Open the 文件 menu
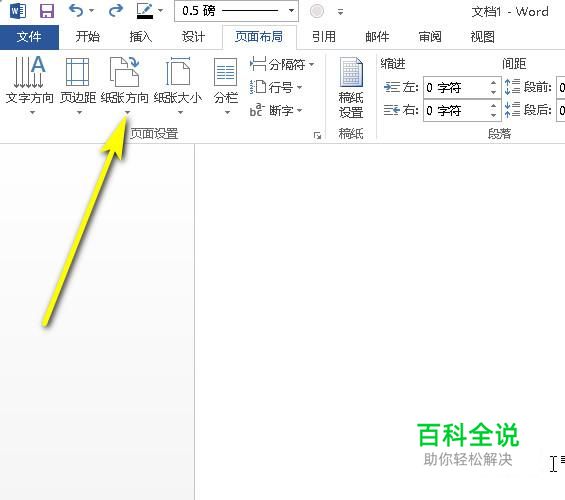Viewport: 565px width, 500px height. [x=29, y=37]
